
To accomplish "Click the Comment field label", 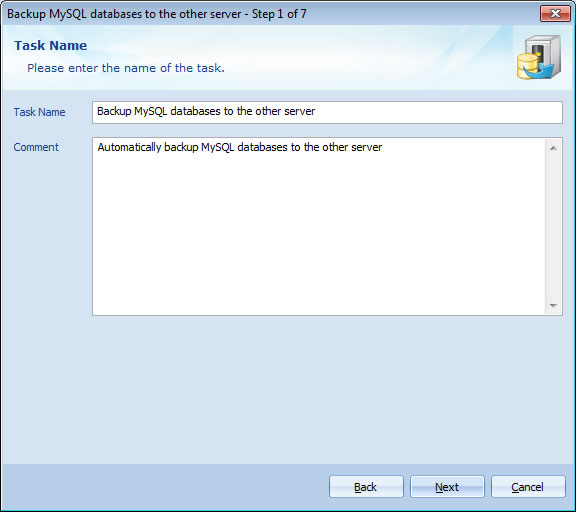I will pos(36,147).
